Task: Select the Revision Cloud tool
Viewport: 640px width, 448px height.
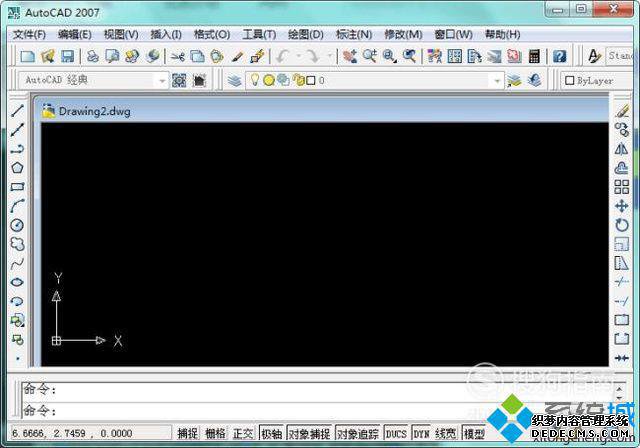Action: click(x=17, y=244)
